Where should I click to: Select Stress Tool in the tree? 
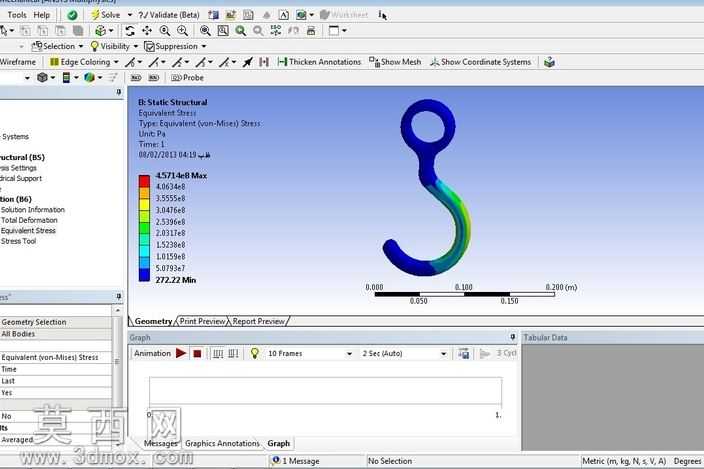[x=18, y=241]
